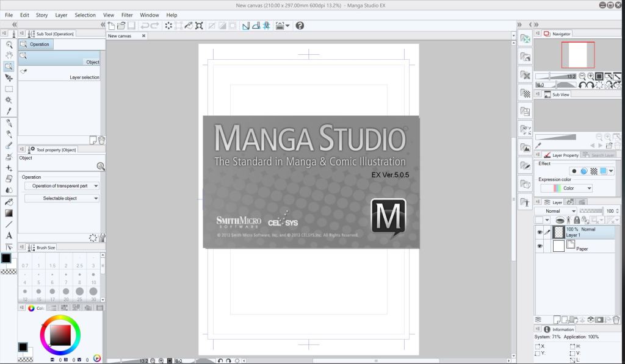625x364 pixels.
Task: Pick the Text tool (letter A)
Action: click(9, 235)
